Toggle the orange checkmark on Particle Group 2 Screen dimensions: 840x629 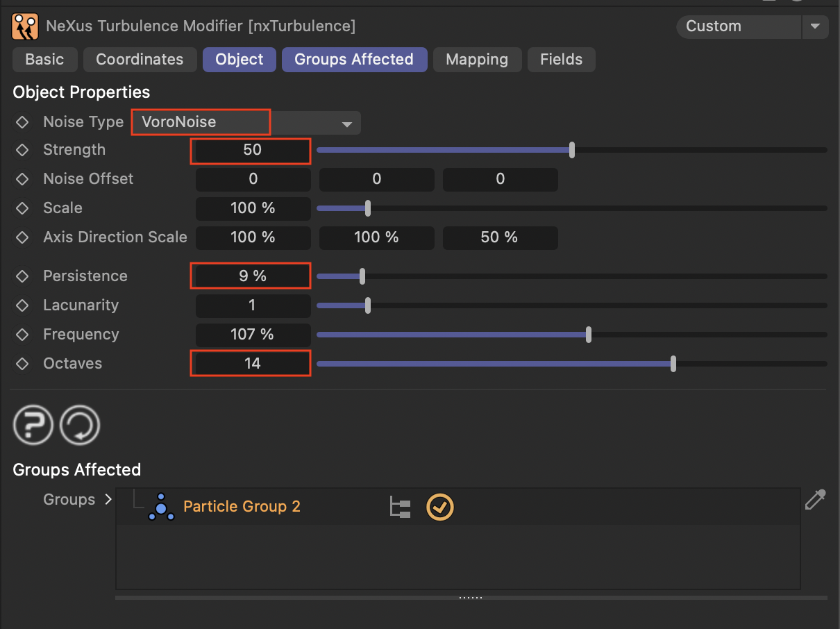tap(440, 508)
